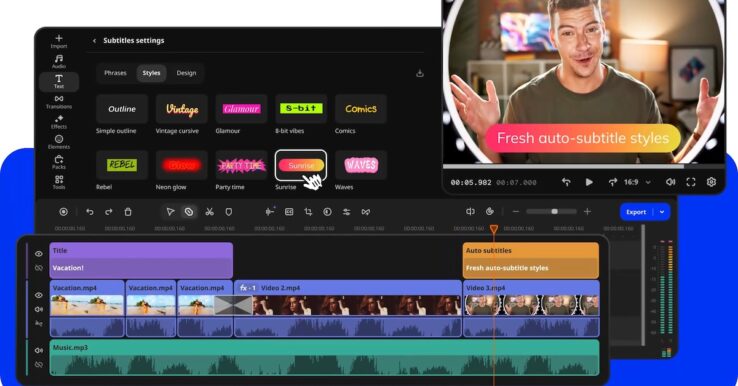Click the download icon in subtitles panel

[420, 73]
